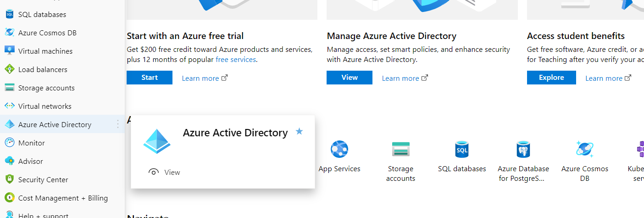Viewport: 644px width, 218px height.
Task: Select Load balancers menu label
Action: click(43, 69)
